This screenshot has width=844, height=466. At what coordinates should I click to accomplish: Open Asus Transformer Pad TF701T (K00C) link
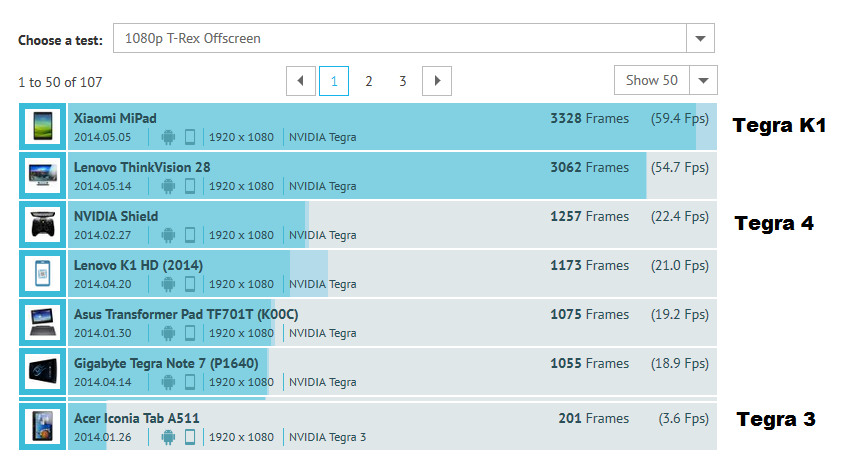[x=186, y=314]
